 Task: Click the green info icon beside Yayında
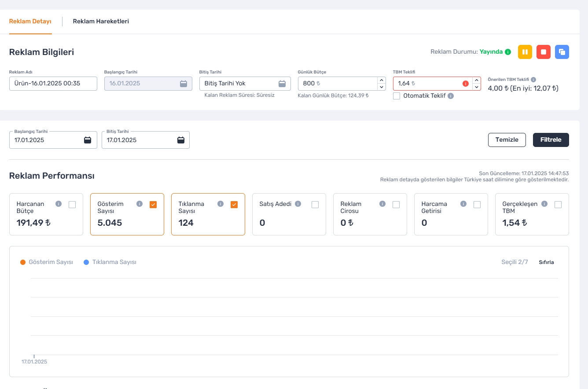tap(508, 52)
